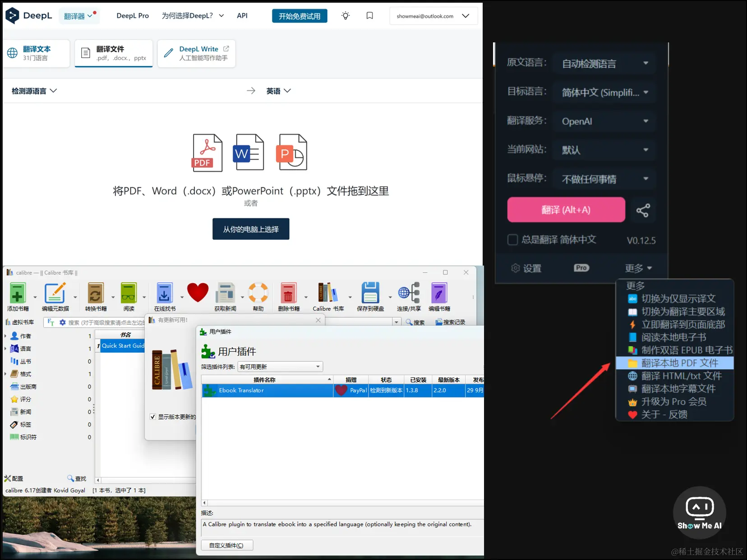The height and width of the screenshot is (560, 747).
Task: Click the PDF file type icon
Action: tap(207, 153)
